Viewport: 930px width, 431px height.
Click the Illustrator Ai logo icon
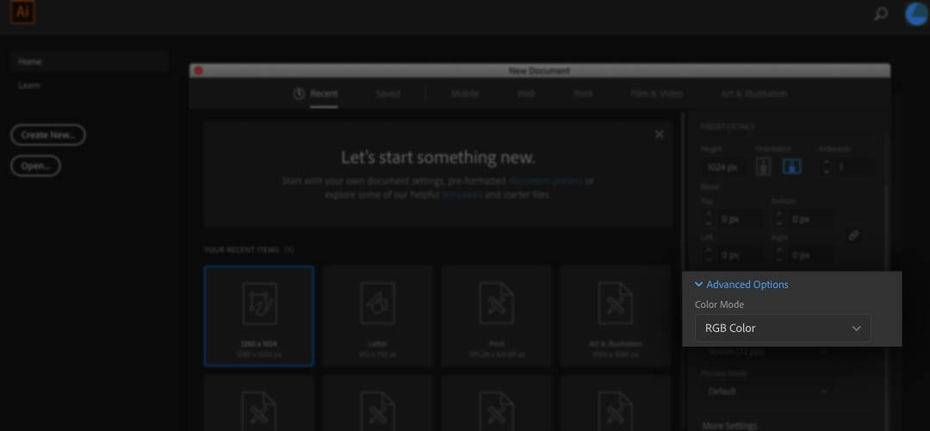tap(23, 12)
